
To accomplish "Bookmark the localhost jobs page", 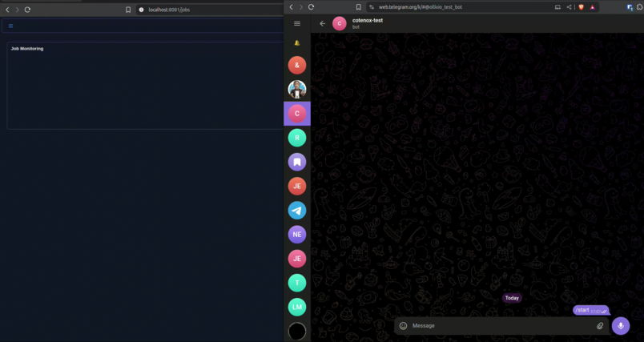I will (x=128, y=10).
